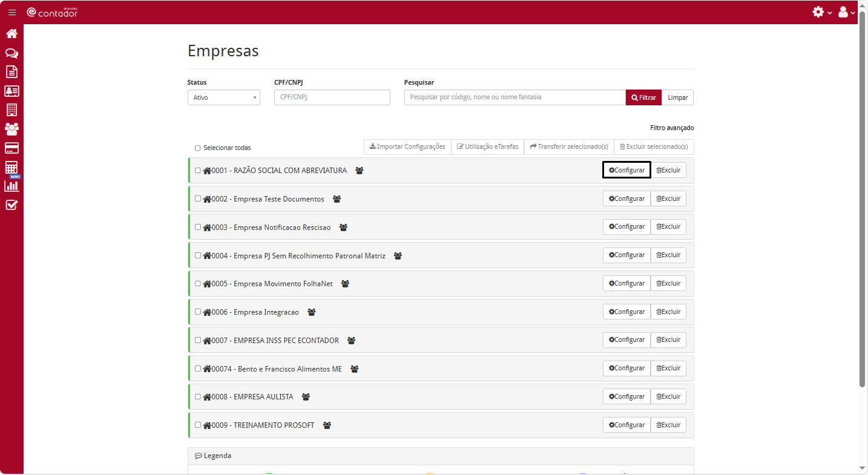Click Configurar for Empresa Integracao

tap(626, 312)
